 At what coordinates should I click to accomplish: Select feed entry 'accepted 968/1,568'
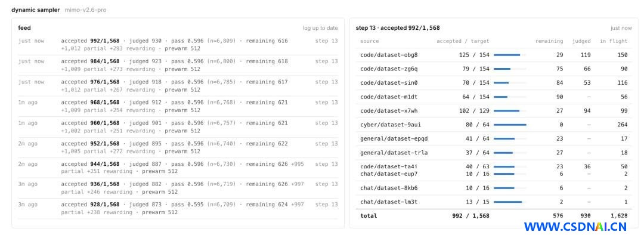pos(178,106)
